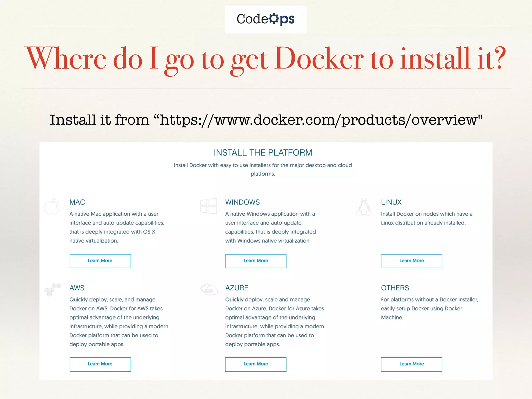
Task: Open Learn More under the LINUX section
Action: [411, 261]
